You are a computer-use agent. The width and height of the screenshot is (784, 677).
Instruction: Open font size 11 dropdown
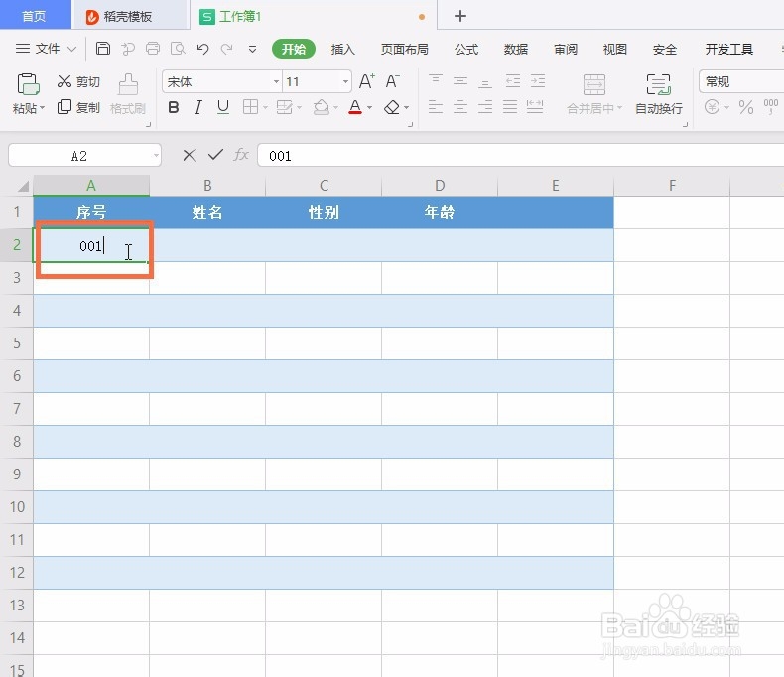pos(345,81)
